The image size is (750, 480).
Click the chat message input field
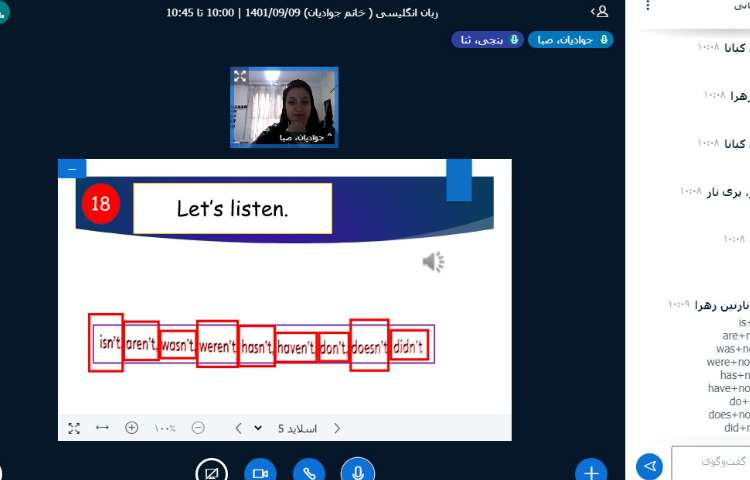click(x=711, y=463)
